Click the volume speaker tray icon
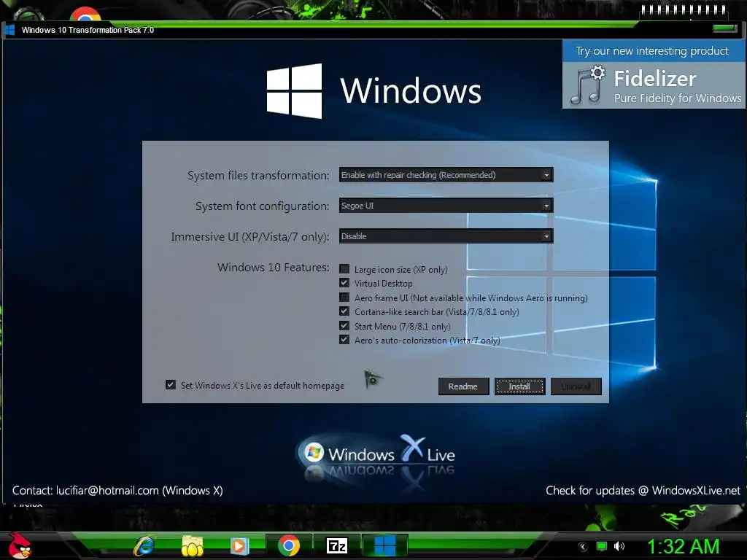 619,546
